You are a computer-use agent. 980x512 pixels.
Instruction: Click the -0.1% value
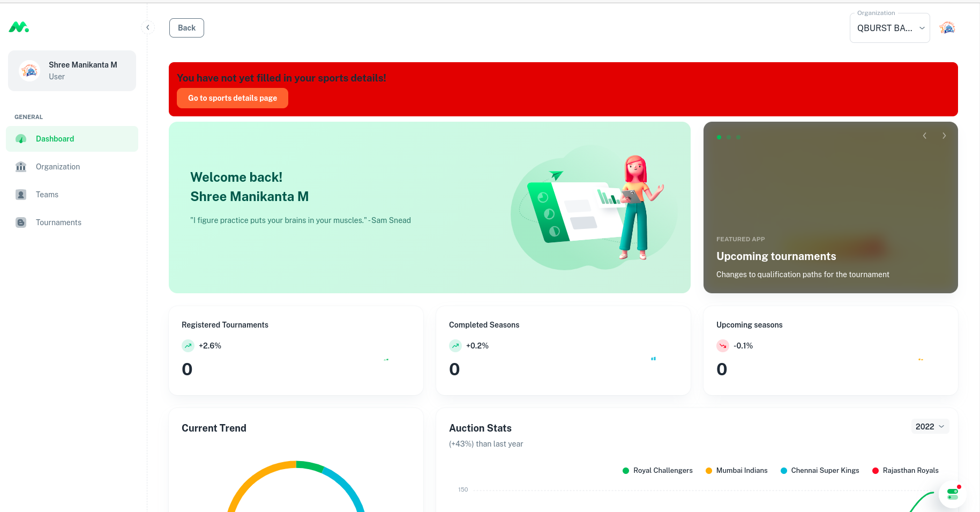[x=743, y=346]
